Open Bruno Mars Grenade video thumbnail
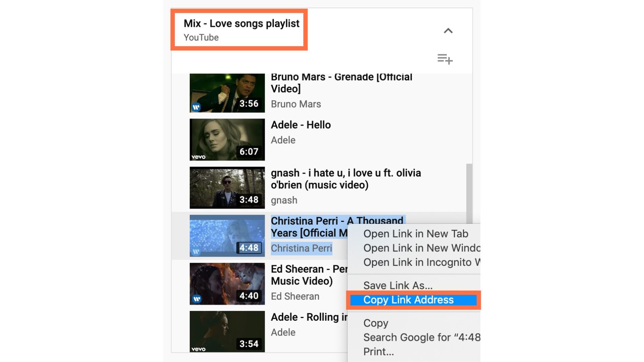This screenshot has width=644, height=362. point(227,93)
